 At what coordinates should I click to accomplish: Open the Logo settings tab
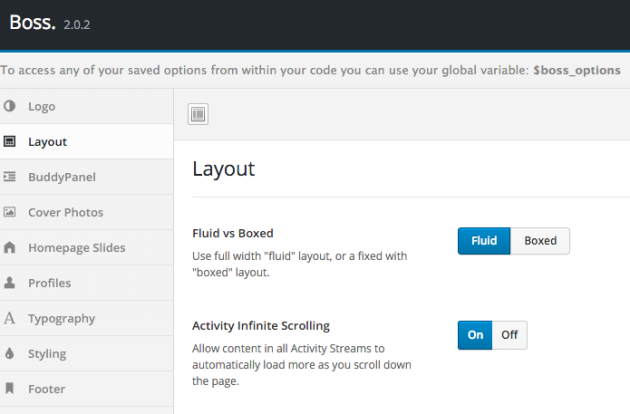coord(86,107)
